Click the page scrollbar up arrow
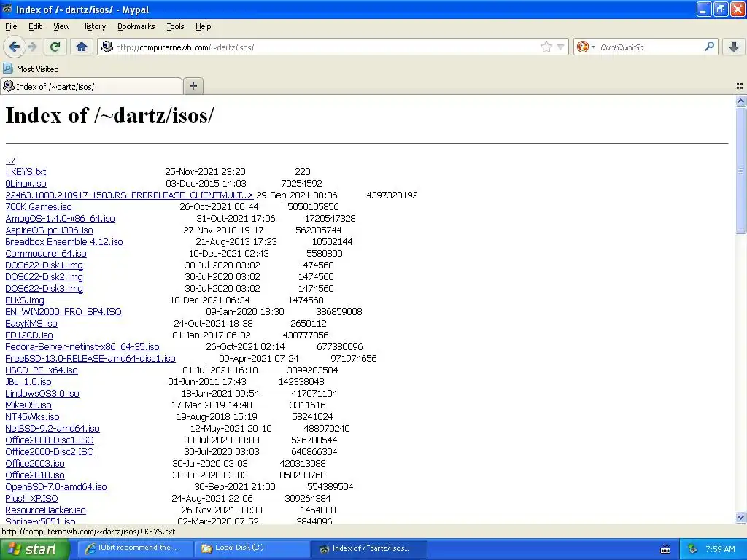 [x=740, y=101]
